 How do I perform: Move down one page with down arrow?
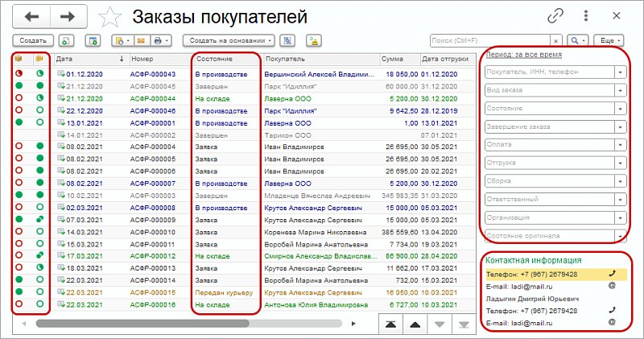pos(440,325)
